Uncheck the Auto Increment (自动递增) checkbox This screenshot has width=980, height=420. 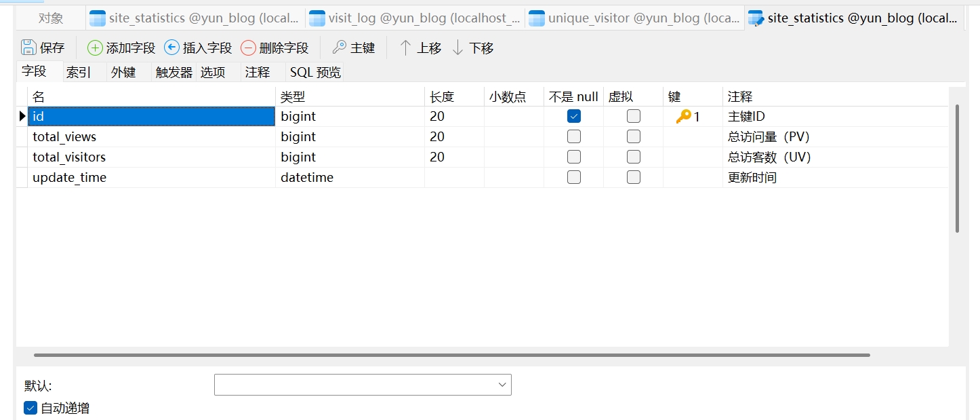pos(30,408)
